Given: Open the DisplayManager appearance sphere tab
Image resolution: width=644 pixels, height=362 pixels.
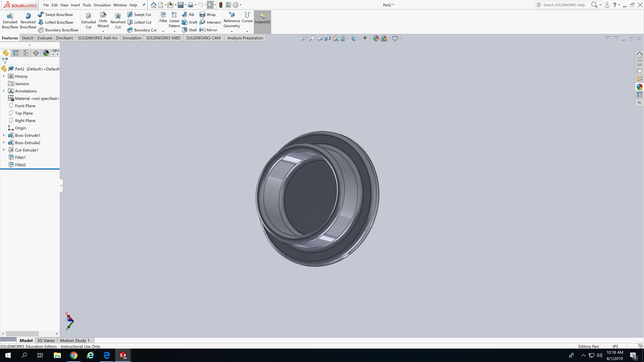Looking at the screenshot, I should [x=46, y=53].
